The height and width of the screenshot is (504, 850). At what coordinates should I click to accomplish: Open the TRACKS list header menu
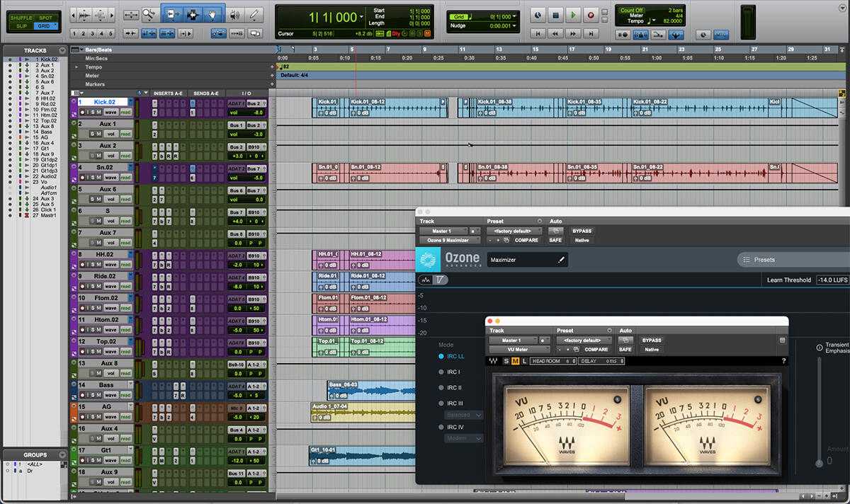[64, 50]
